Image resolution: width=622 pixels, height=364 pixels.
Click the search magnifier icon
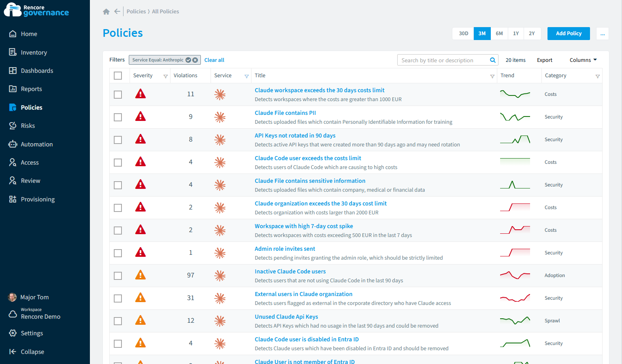(493, 60)
